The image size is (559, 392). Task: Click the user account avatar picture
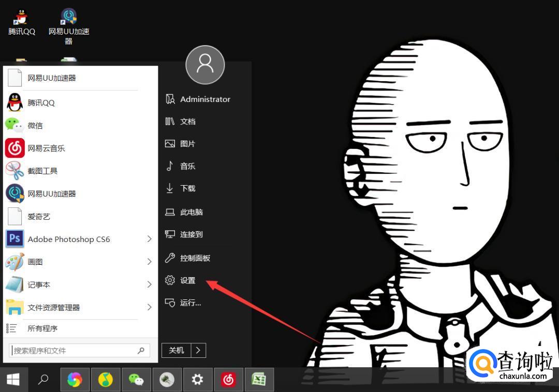pyautogui.click(x=205, y=65)
